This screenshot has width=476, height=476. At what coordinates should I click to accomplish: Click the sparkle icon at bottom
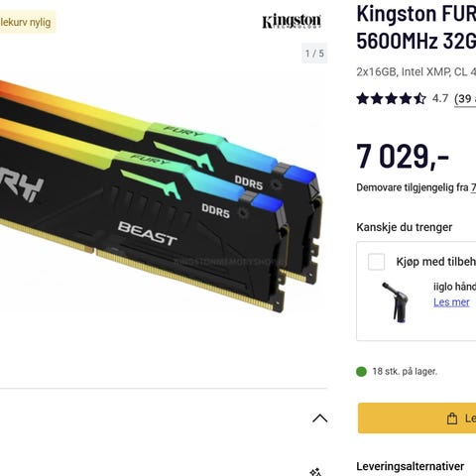(x=315, y=472)
